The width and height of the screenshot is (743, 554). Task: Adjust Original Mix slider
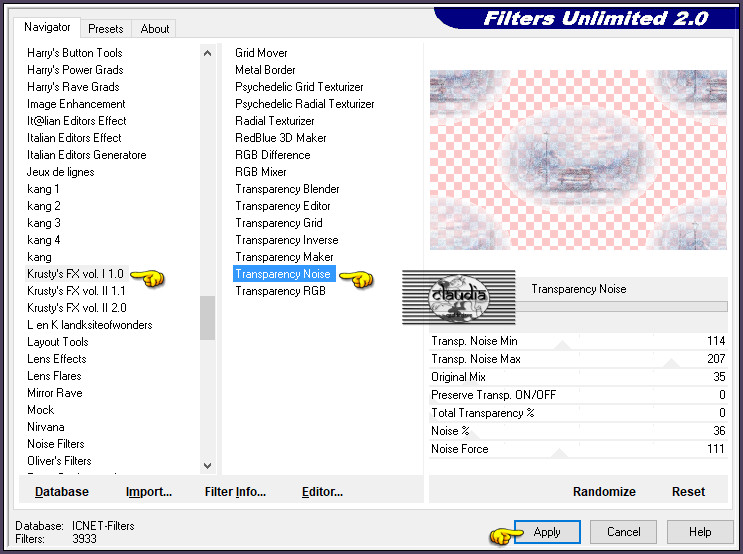coord(578,377)
